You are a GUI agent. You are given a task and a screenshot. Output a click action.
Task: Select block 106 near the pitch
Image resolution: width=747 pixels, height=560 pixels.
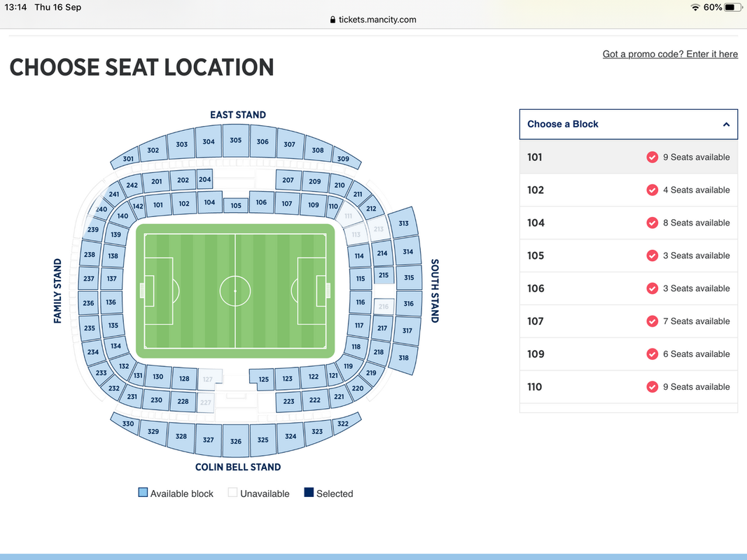point(261,202)
